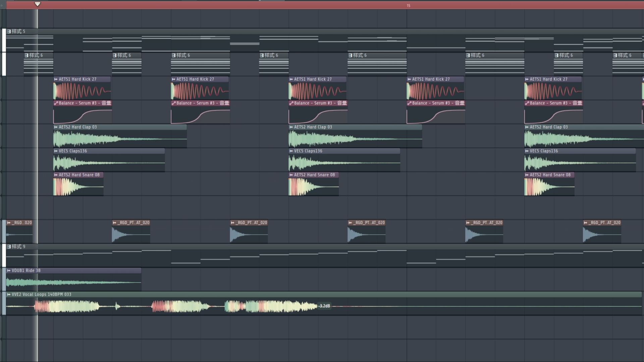
Task: Select the title of the third VEC5 Claps136 clip
Action: [544, 151]
